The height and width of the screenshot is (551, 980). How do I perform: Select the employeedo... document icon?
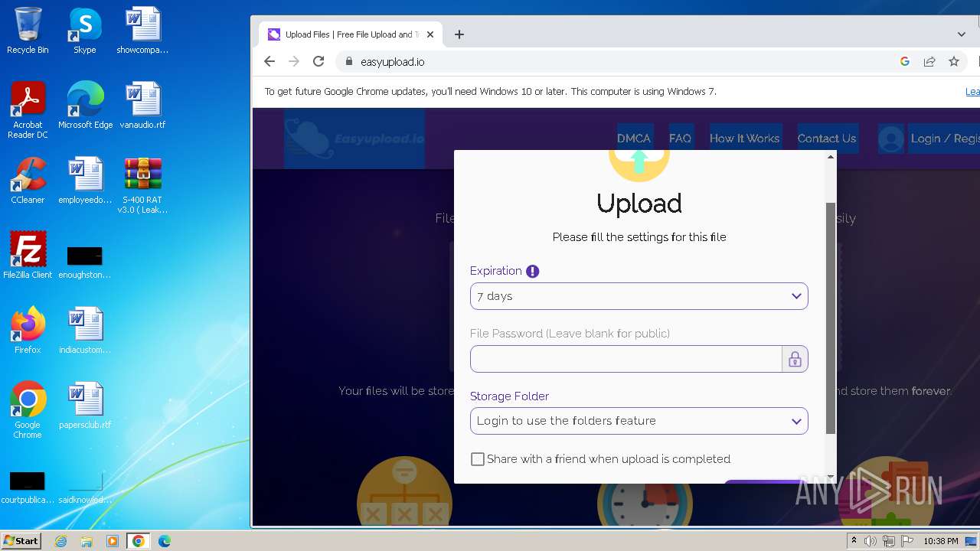click(x=85, y=181)
